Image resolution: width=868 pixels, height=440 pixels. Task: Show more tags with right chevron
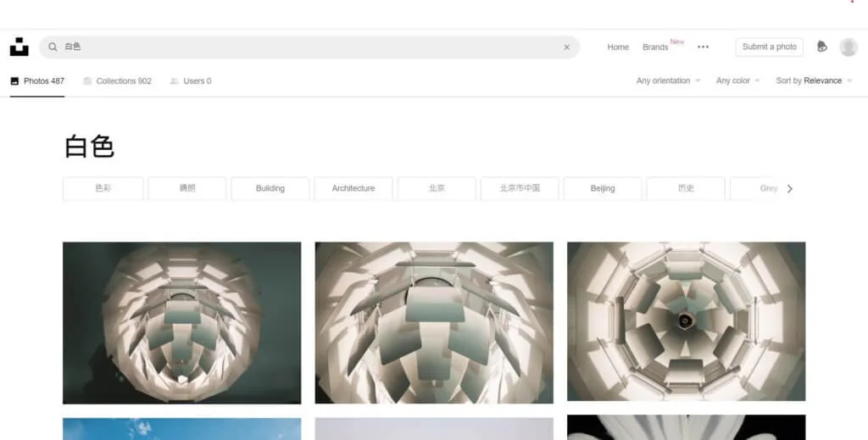click(x=790, y=189)
